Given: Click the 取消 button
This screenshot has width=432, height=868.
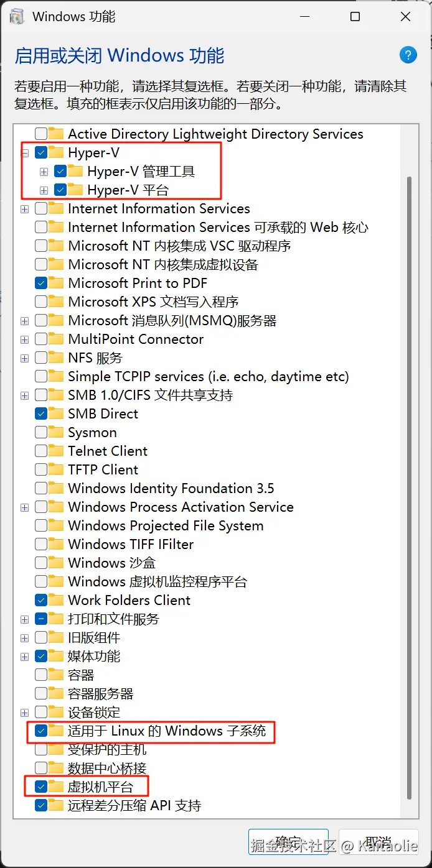Looking at the screenshot, I should 378,843.
